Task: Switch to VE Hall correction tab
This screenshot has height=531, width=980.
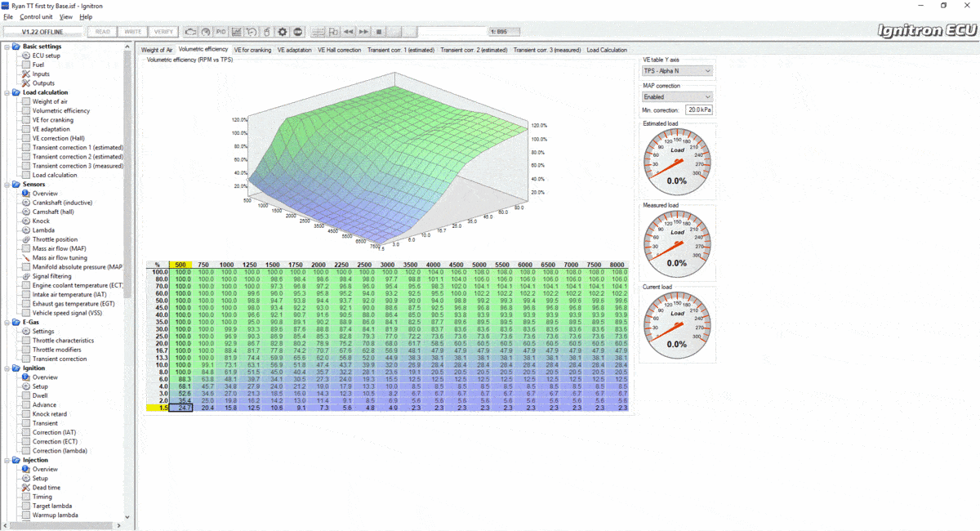Action: pos(339,50)
